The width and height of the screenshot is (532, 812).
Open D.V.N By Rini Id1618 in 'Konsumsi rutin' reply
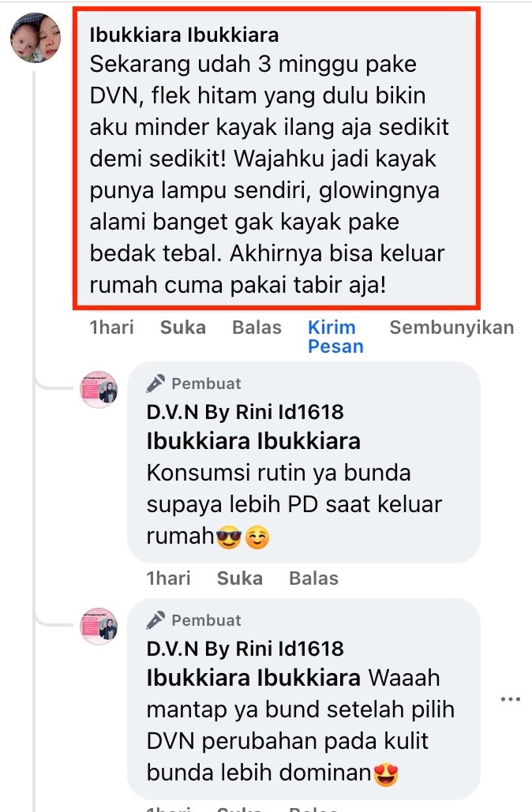[x=245, y=412]
